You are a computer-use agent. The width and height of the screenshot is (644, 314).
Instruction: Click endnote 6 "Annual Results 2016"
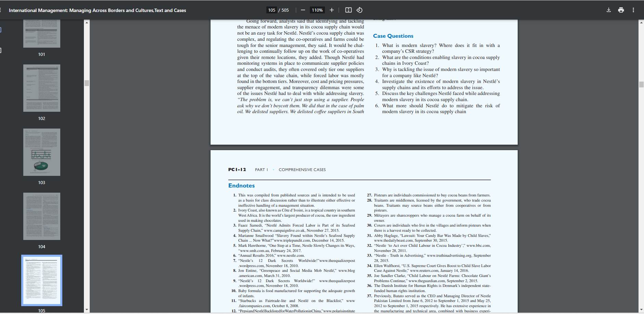(x=269, y=255)
